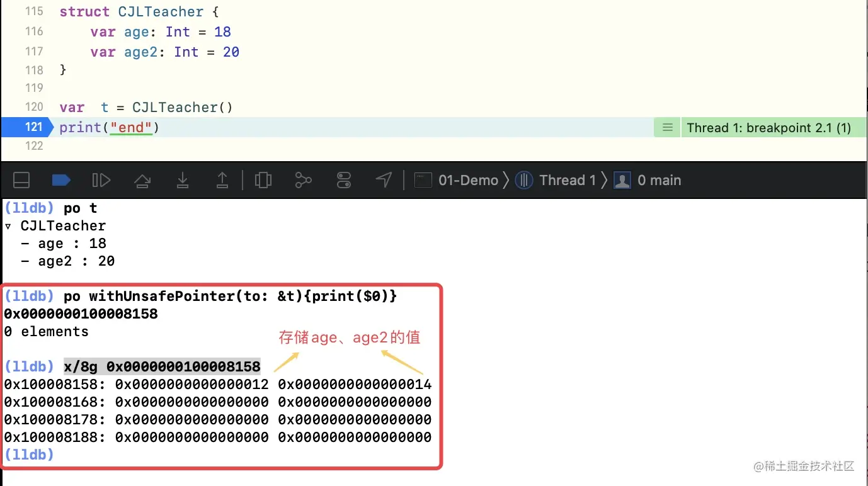Click the "end" string literal
The image size is (868, 486).
(x=131, y=128)
